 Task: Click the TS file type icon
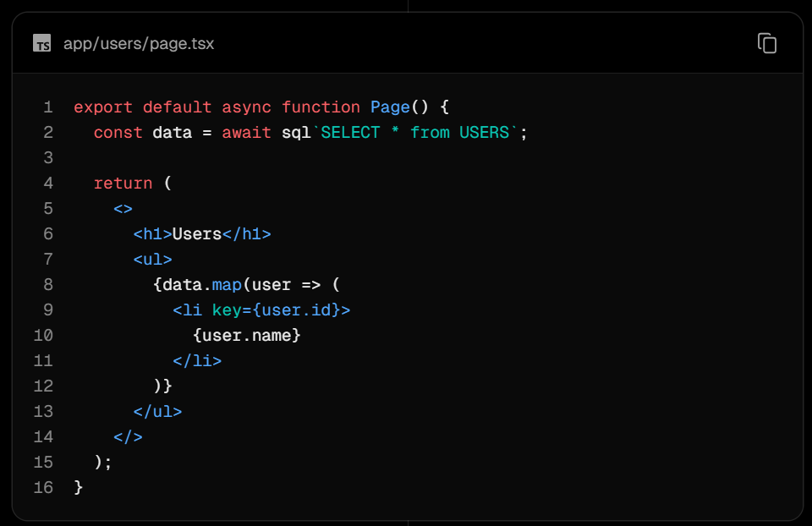41,43
